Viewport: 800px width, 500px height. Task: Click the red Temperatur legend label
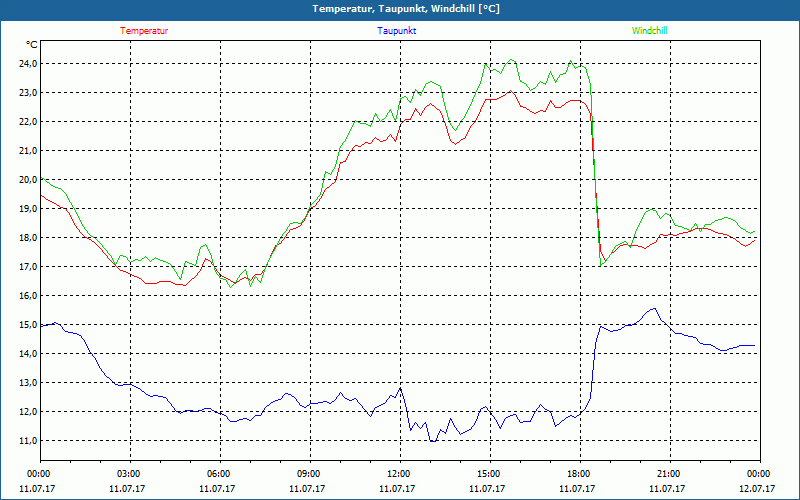(144, 31)
